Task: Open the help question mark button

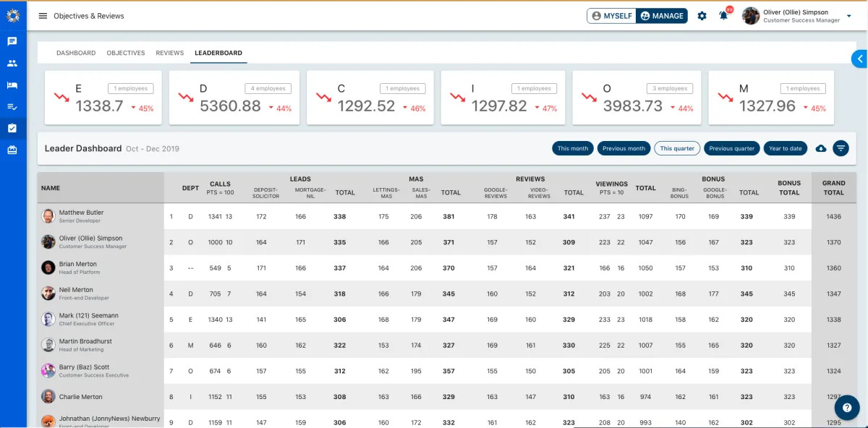Action: pyautogui.click(x=847, y=408)
